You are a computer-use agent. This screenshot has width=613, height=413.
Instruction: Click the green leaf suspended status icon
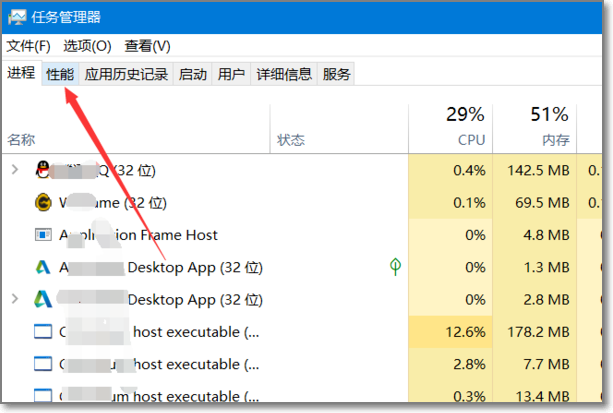(x=395, y=267)
